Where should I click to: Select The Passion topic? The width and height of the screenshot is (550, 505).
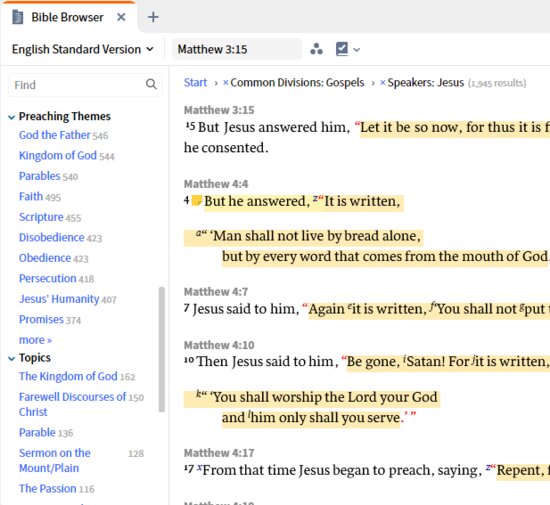click(47, 489)
